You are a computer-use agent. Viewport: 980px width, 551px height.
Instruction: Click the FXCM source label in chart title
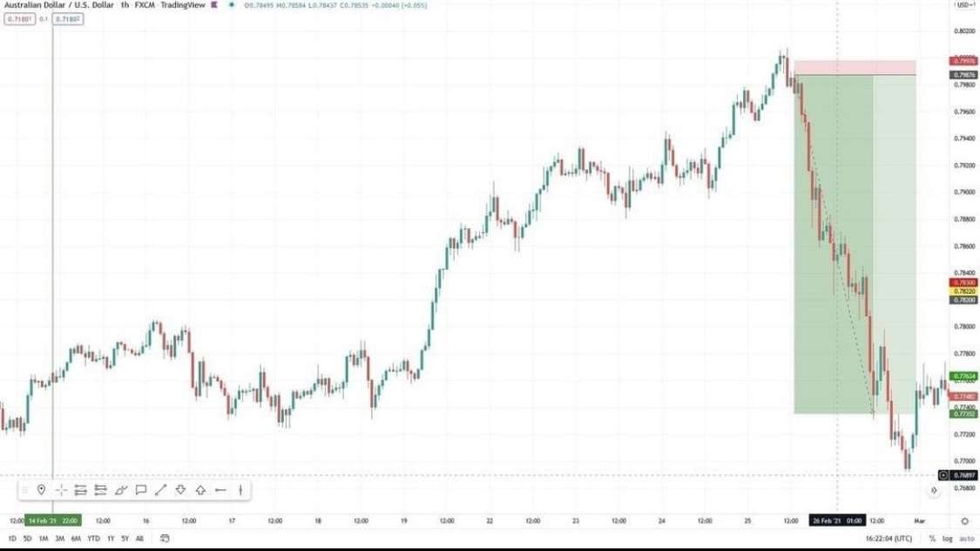pyautogui.click(x=145, y=5)
